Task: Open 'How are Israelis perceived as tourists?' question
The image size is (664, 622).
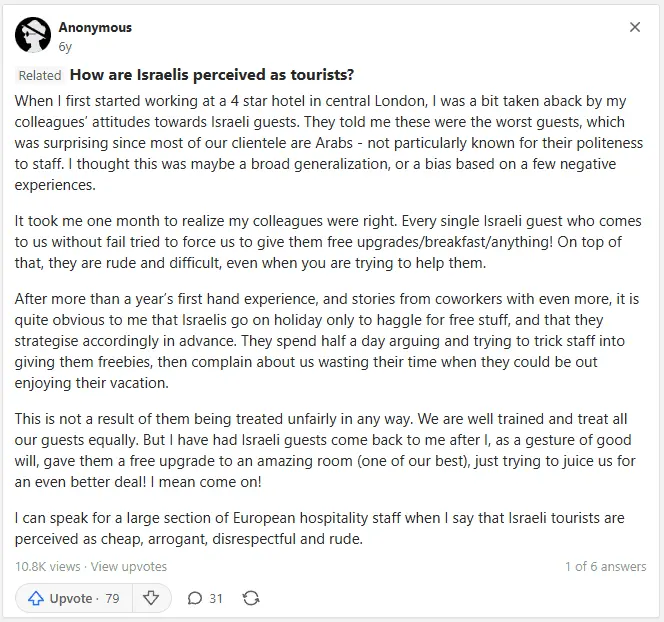Action: click(x=211, y=75)
